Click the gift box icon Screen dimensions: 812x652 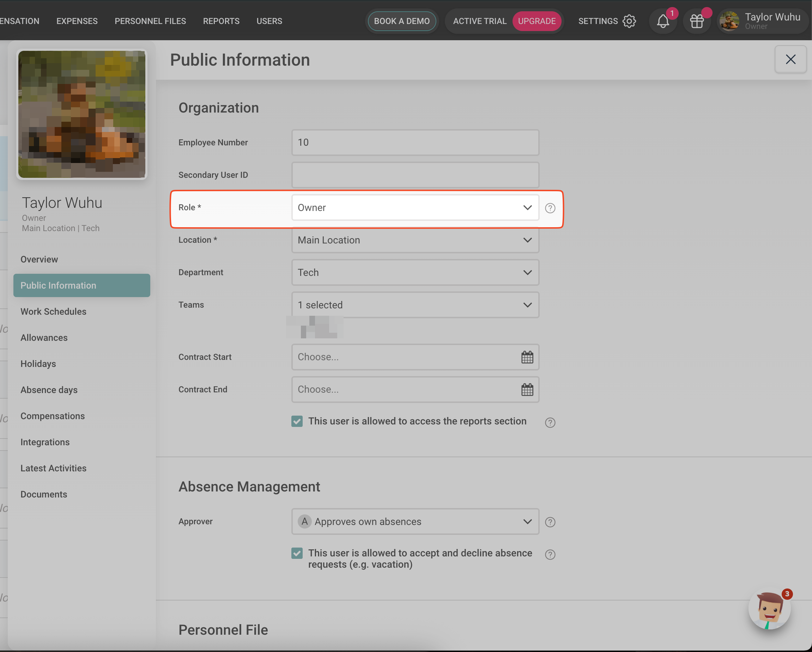pos(697,21)
